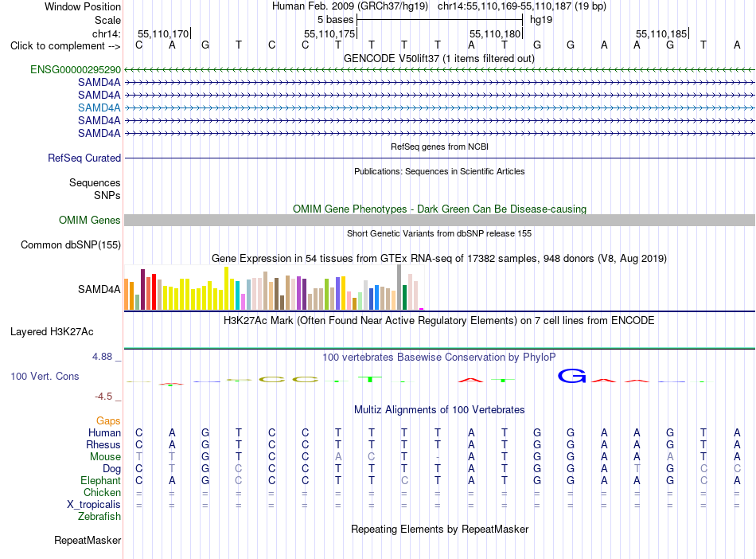Click the SAMD4A GTEx expression label

(x=99, y=289)
